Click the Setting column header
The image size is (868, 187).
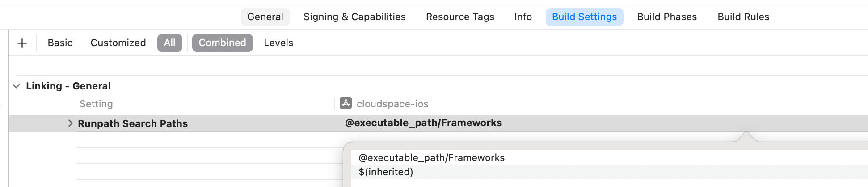click(x=96, y=104)
